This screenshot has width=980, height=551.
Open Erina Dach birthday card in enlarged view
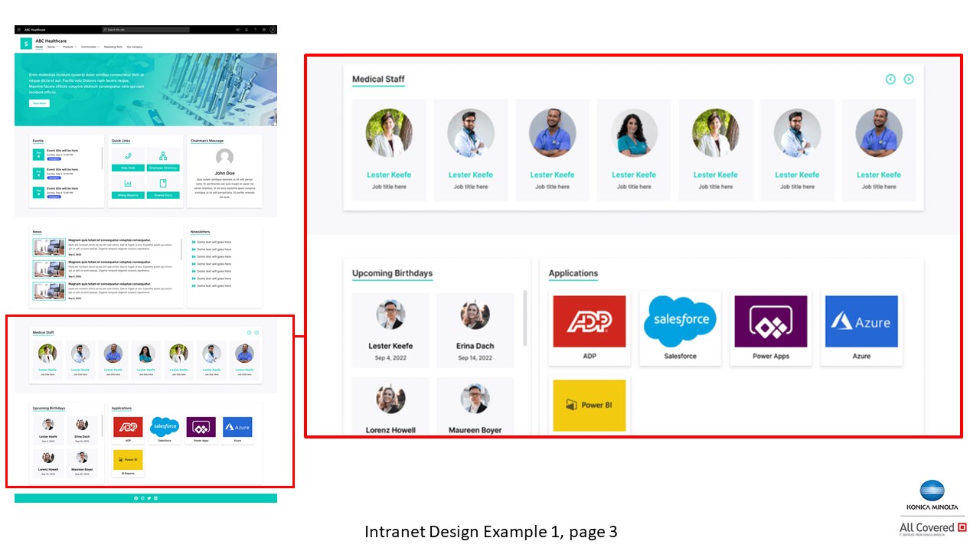[x=475, y=330]
